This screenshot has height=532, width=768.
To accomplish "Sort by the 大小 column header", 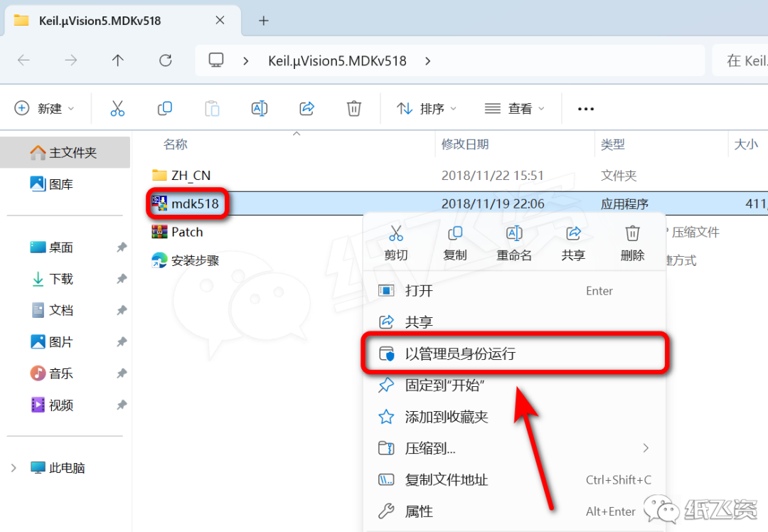I will pos(747,144).
